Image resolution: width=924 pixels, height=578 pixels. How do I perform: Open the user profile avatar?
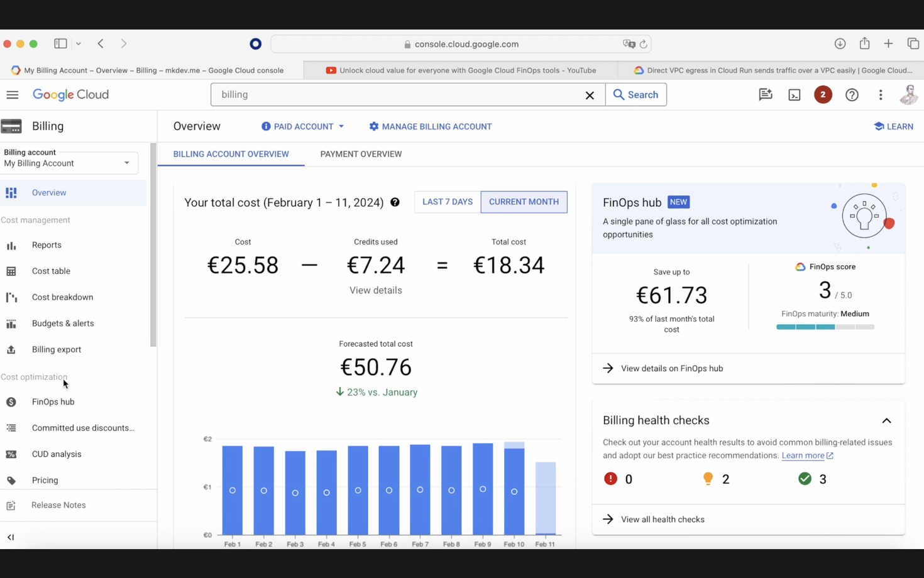(909, 95)
